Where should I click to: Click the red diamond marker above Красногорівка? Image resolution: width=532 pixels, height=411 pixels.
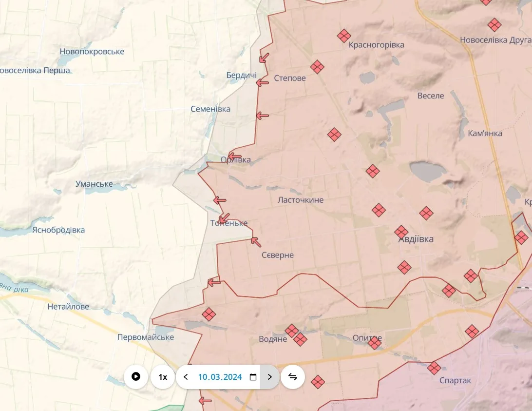pos(344,36)
